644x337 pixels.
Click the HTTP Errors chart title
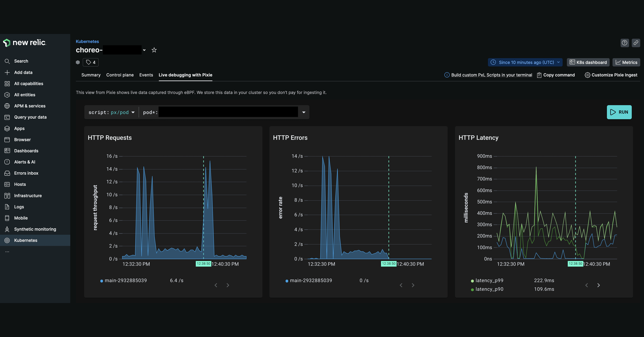point(290,138)
